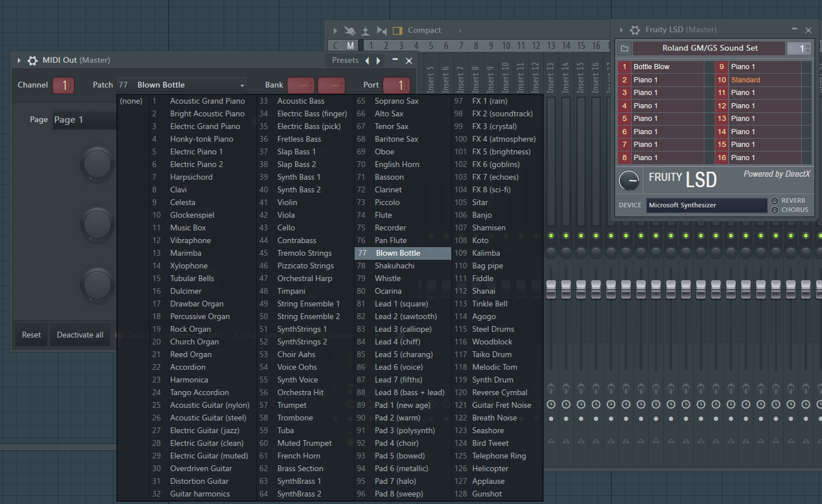Click the Insert 13 clock latency icon
This screenshot has height=504, width=822.
coord(551,404)
